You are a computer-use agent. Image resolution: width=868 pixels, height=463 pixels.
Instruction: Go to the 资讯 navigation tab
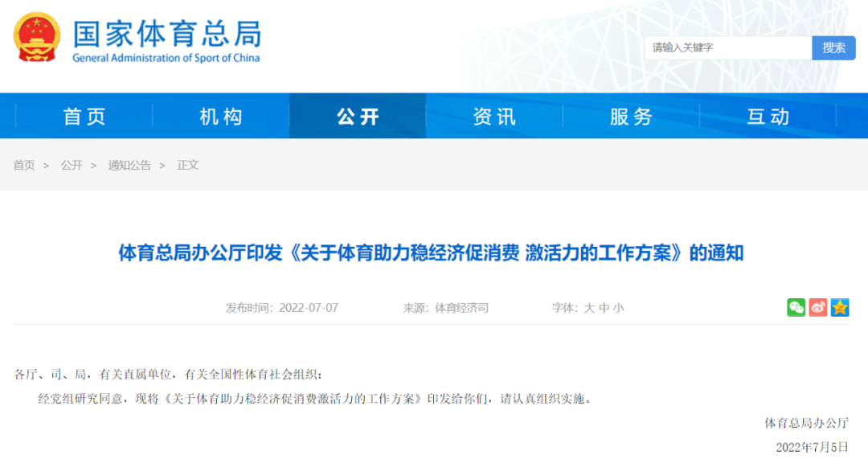(x=494, y=117)
